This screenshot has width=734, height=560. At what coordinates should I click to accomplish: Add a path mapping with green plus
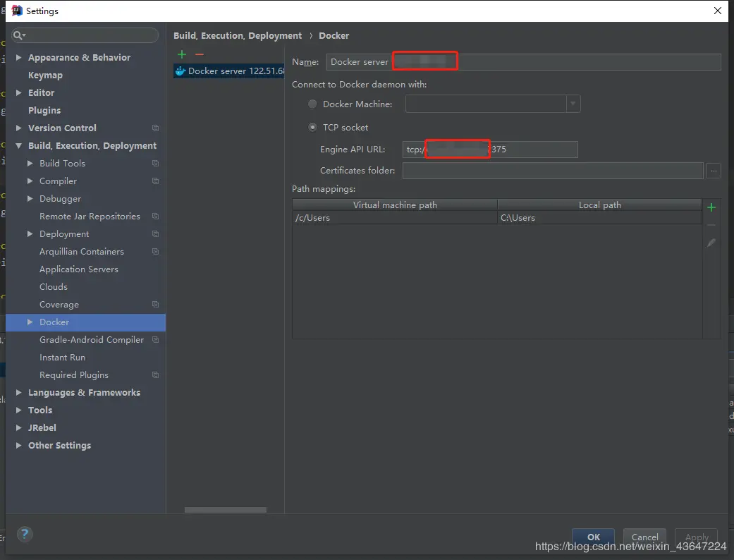(711, 207)
